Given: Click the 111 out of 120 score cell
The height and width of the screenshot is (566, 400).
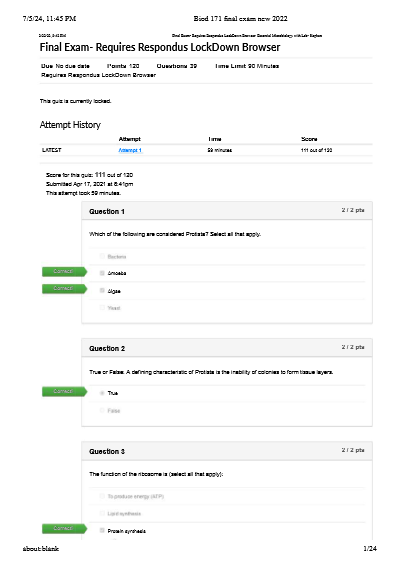Looking at the screenshot, I should 317,150.
